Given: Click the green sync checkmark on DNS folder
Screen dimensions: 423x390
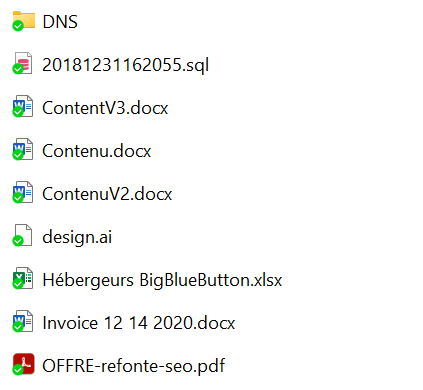Looking at the screenshot, I should [x=18, y=26].
